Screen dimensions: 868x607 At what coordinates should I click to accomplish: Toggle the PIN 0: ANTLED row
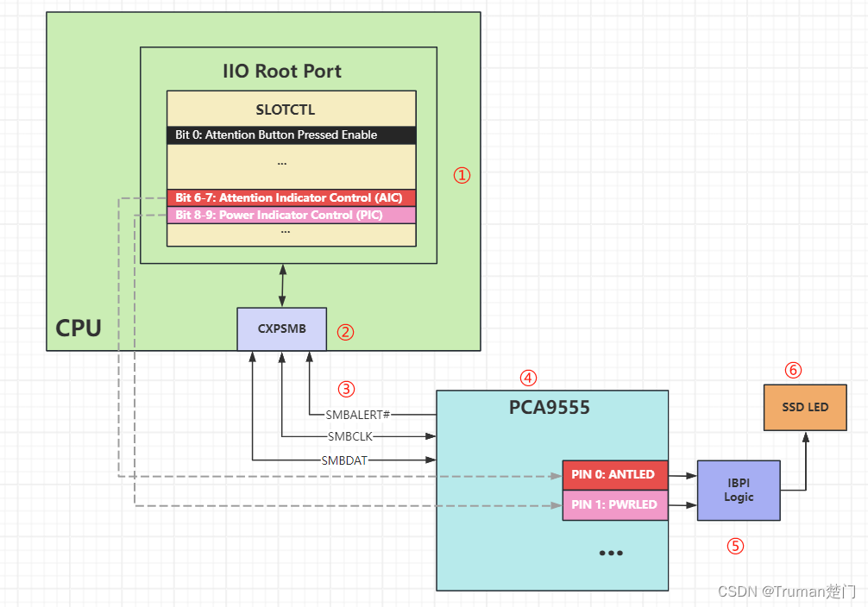(x=614, y=474)
